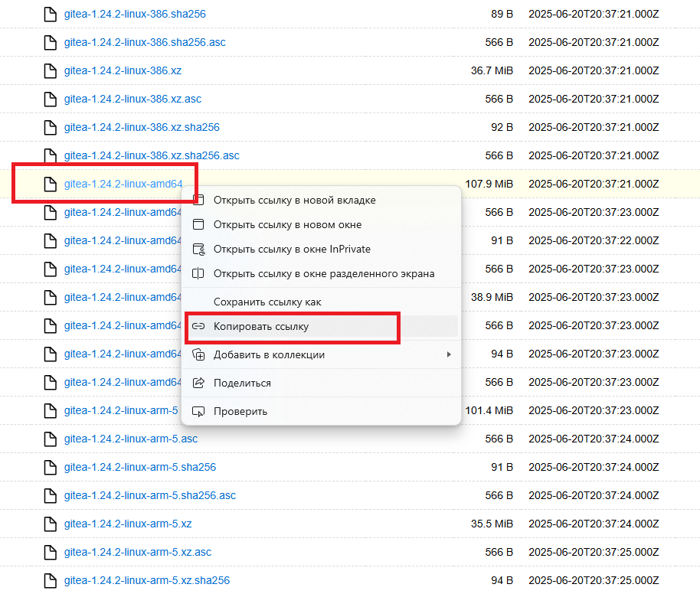Click the file icon next to gitea-1.24.2-linux-386.xz.asc
The height and width of the screenshot is (594, 700).
coord(51,99)
